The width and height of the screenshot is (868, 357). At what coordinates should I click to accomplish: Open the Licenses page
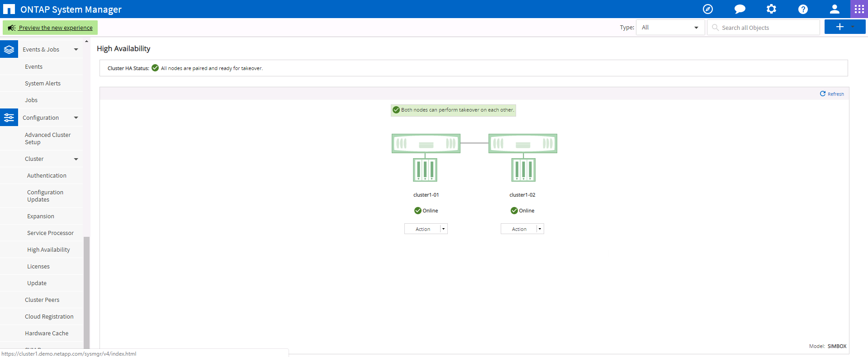(x=38, y=266)
